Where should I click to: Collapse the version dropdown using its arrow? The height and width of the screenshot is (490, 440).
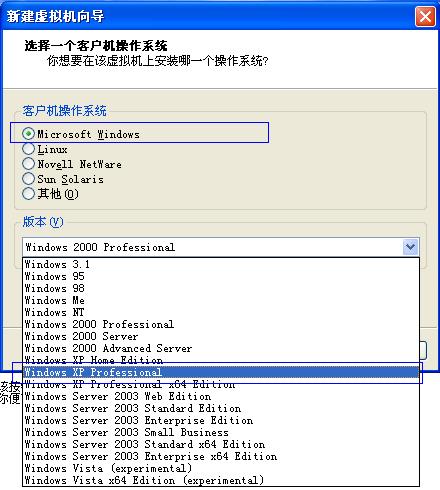[x=410, y=247]
